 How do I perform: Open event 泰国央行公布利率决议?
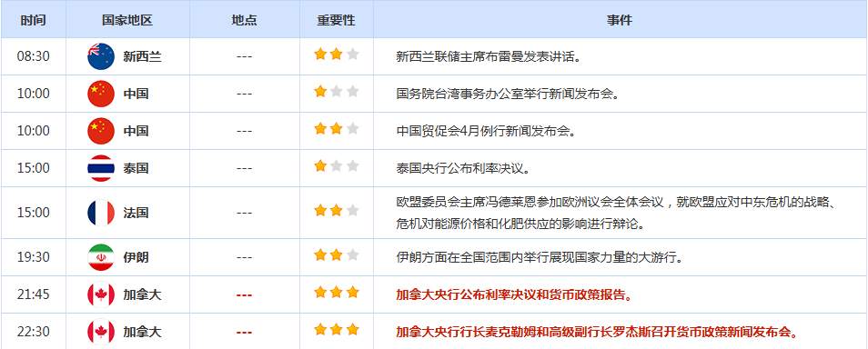coord(463,168)
